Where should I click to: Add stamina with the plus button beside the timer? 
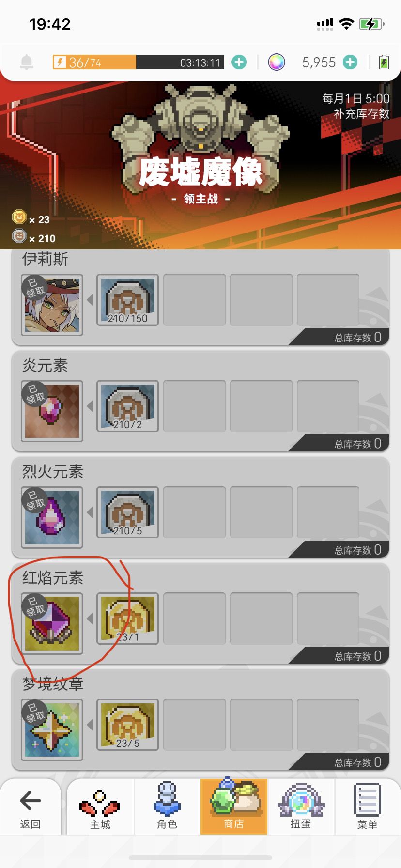[239, 62]
